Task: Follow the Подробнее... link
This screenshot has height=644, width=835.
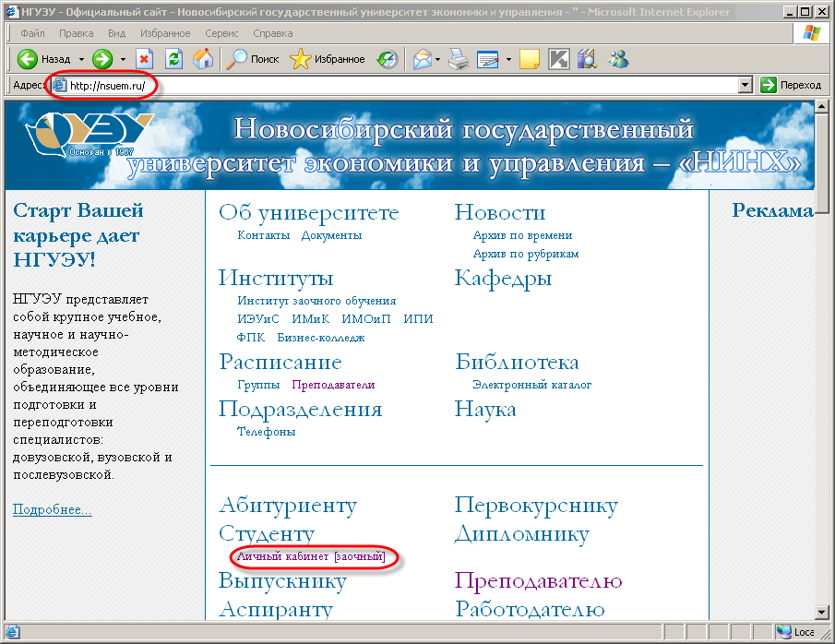Action: click(x=53, y=510)
